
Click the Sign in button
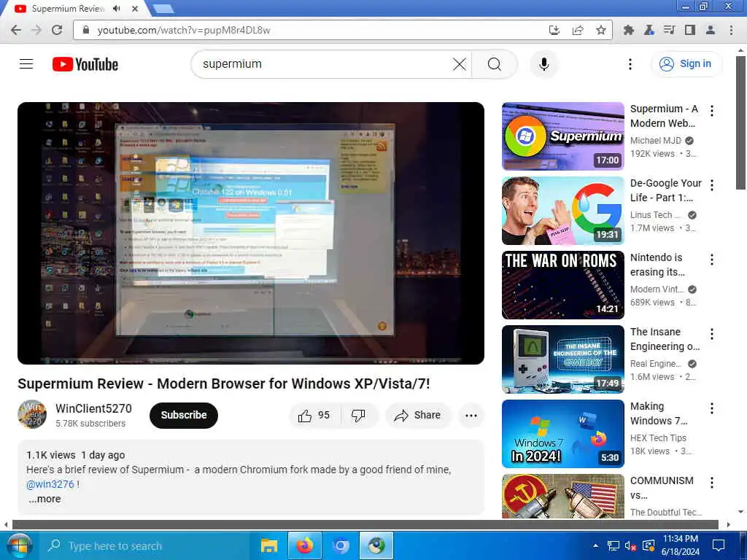[x=686, y=64]
